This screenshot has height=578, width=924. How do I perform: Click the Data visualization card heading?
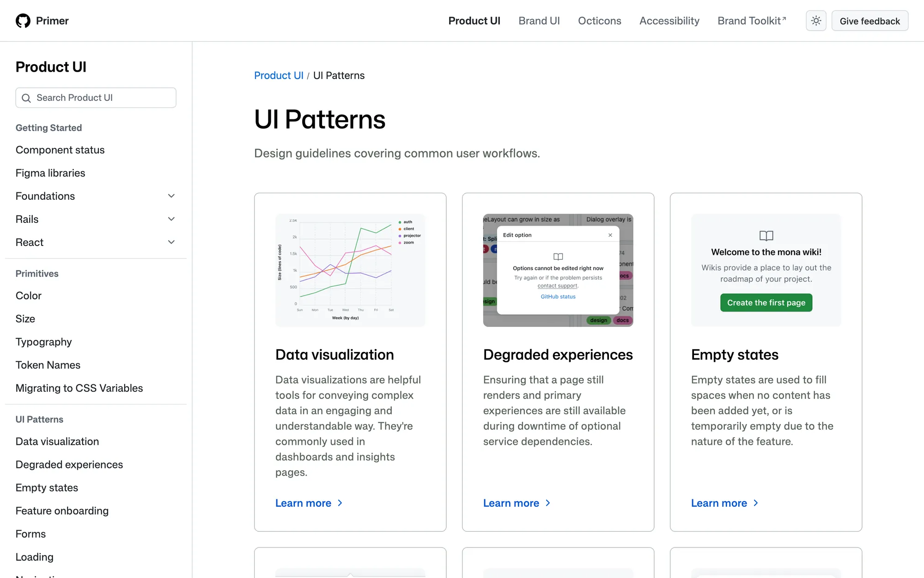(334, 355)
